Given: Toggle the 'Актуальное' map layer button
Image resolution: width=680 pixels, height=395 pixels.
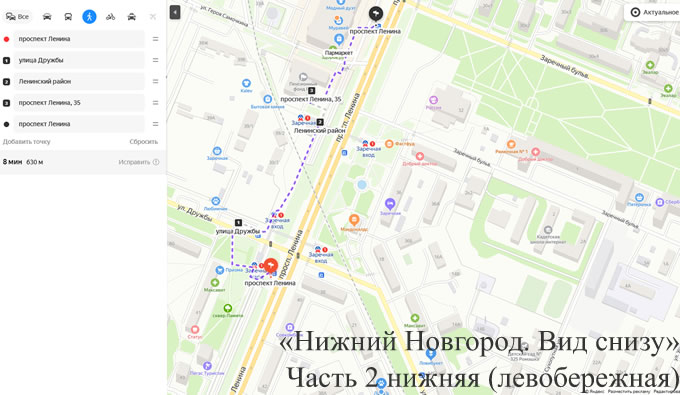Looking at the screenshot, I should [x=654, y=12].
